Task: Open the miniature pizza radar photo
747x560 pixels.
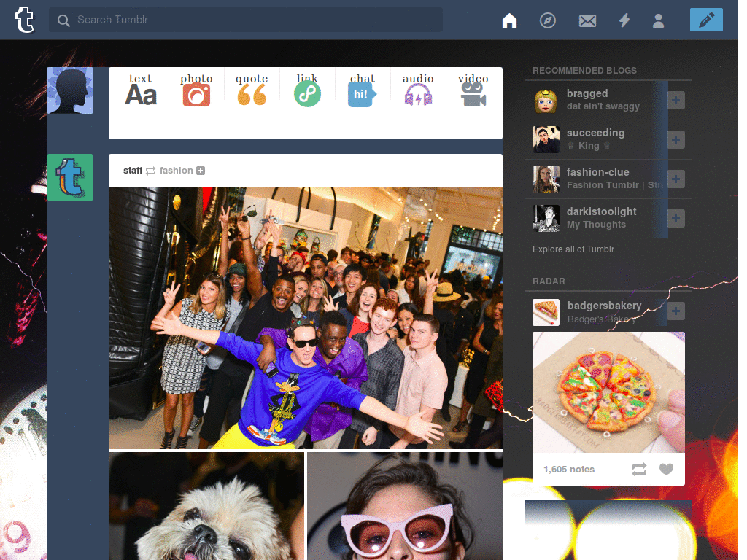Action: [x=608, y=392]
